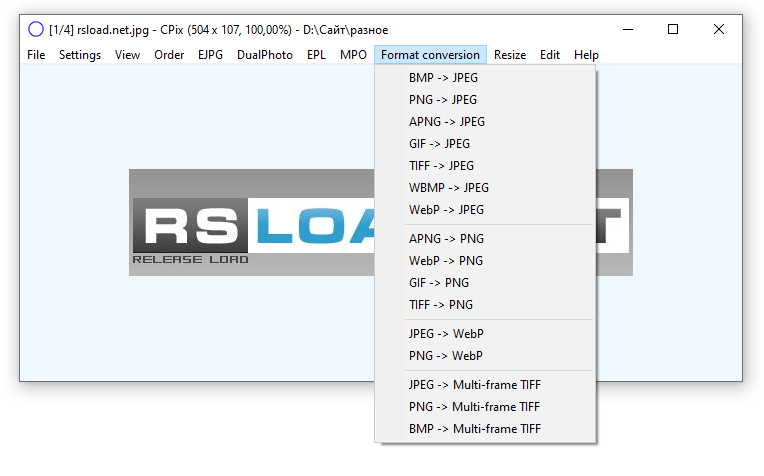764x476 pixels.
Task: Open the File menu
Action: click(x=36, y=55)
